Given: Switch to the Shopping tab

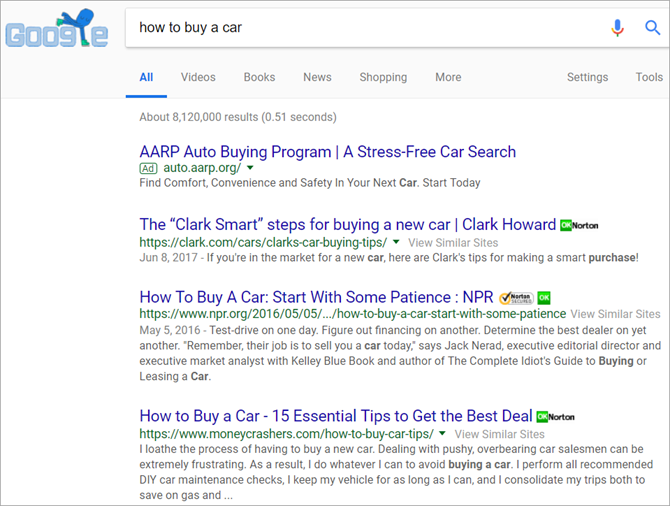Looking at the screenshot, I should coord(383,77).
